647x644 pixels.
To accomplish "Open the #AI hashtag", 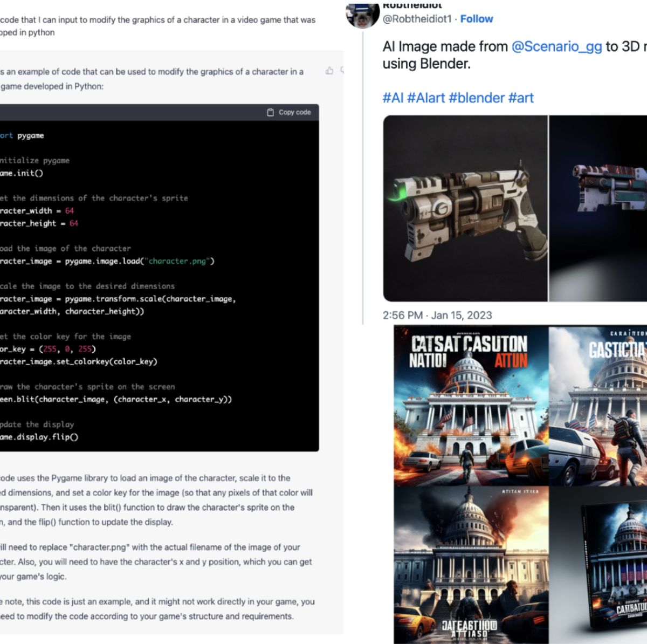I will click(393, 98).
